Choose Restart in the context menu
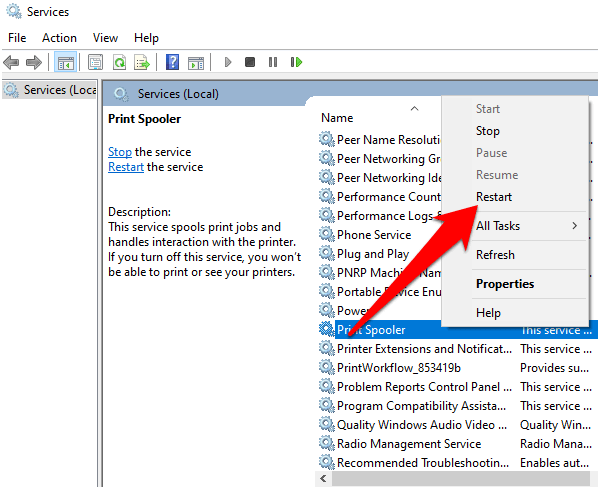Viewport: 598px width, 487px height. tap(515, 197)
